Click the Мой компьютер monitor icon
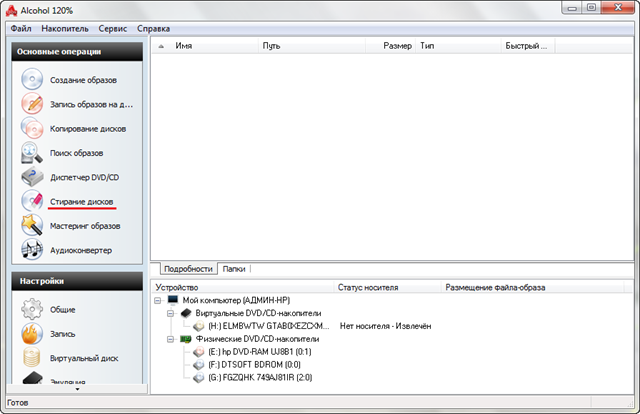This screenshot has height=414, width=640. coord(173,300)
